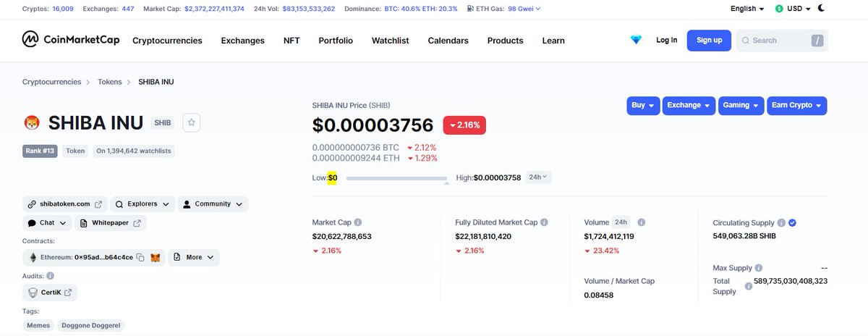Copy the Ethereum contract address icon

(x=140, y=257)
